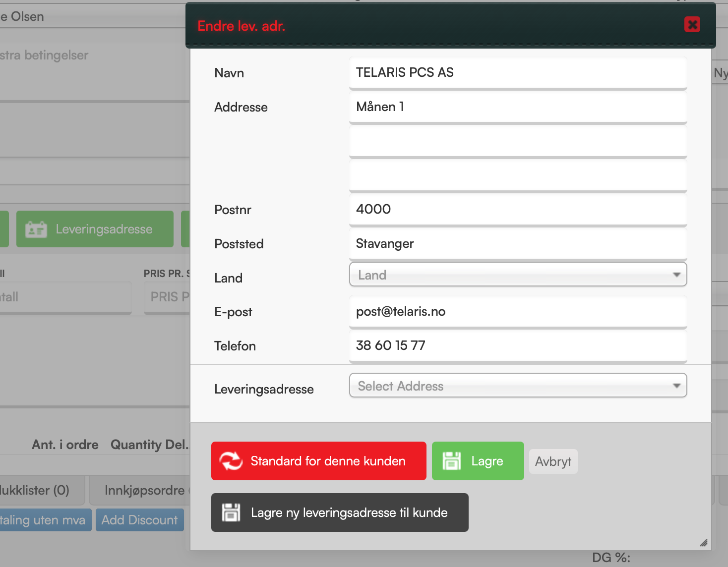Screen dimensions: 728x567
Task: Open the Select Address dropdown
Action: pos(518,386)
